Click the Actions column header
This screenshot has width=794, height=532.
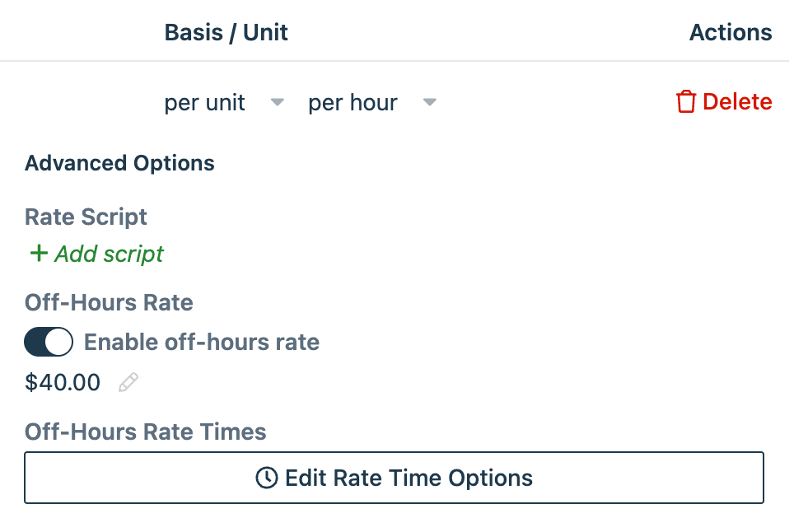(x=731, y=32)
